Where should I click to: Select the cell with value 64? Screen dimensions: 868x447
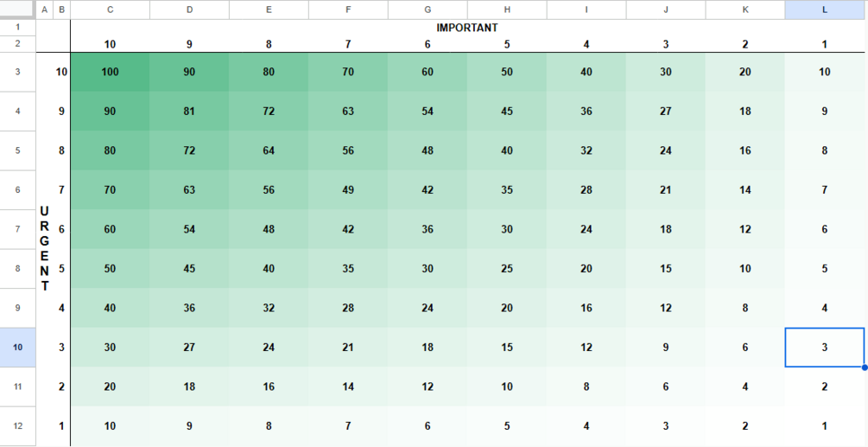pos(269,150)
